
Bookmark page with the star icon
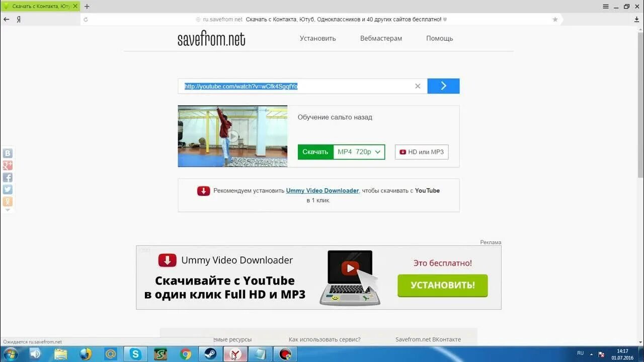(555, 19)
